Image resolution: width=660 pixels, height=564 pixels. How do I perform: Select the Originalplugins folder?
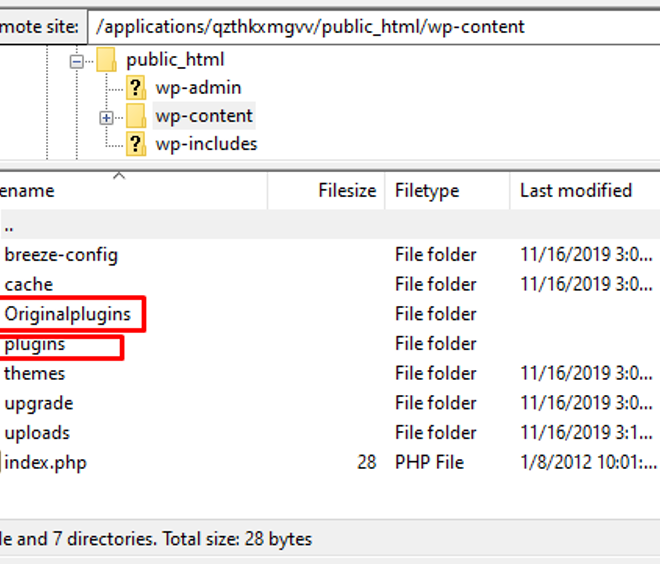point(68,314)
